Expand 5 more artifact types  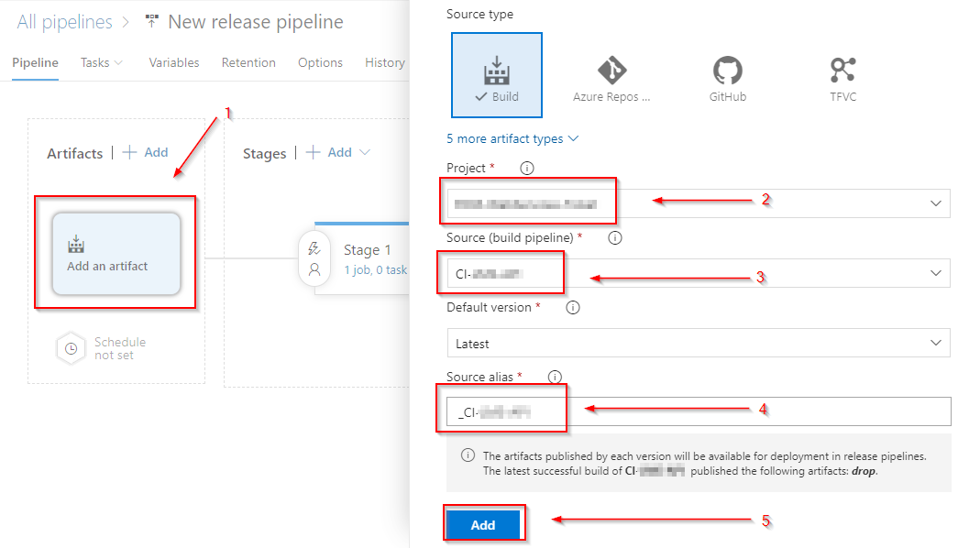(512, 138)
